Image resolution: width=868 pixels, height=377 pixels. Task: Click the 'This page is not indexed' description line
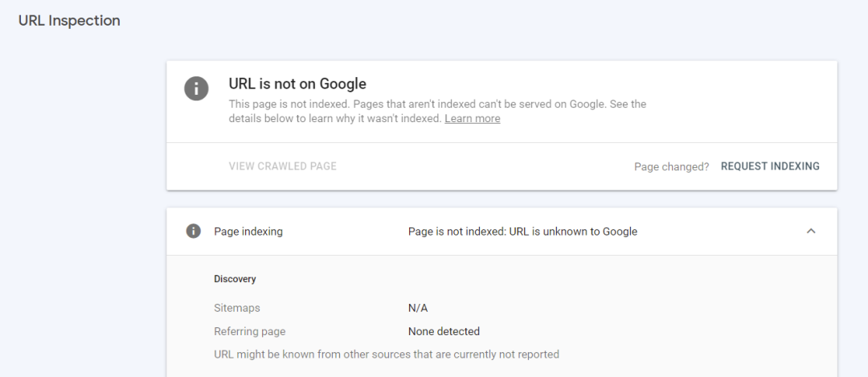[437, 104]
